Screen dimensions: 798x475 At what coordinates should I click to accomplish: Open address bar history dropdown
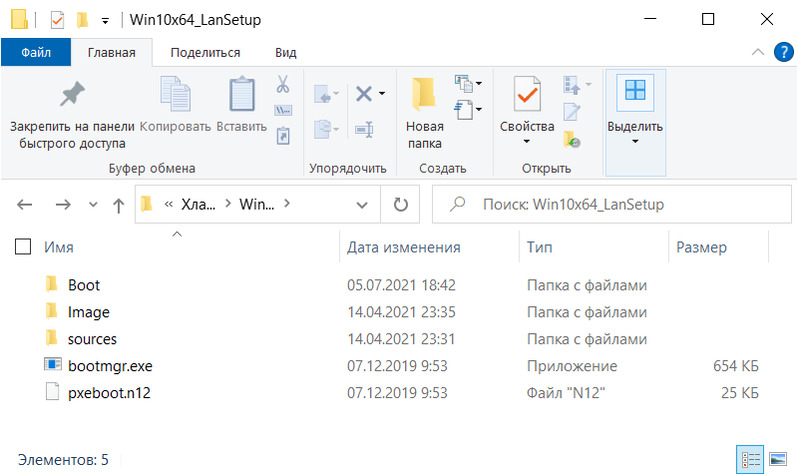pos(362,205)
